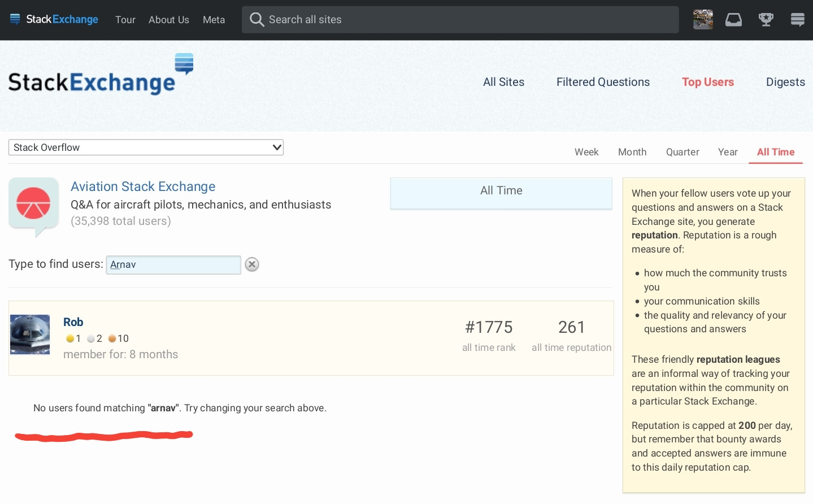
Task: Open the About Us link
Action: click(x=169, y=20)
